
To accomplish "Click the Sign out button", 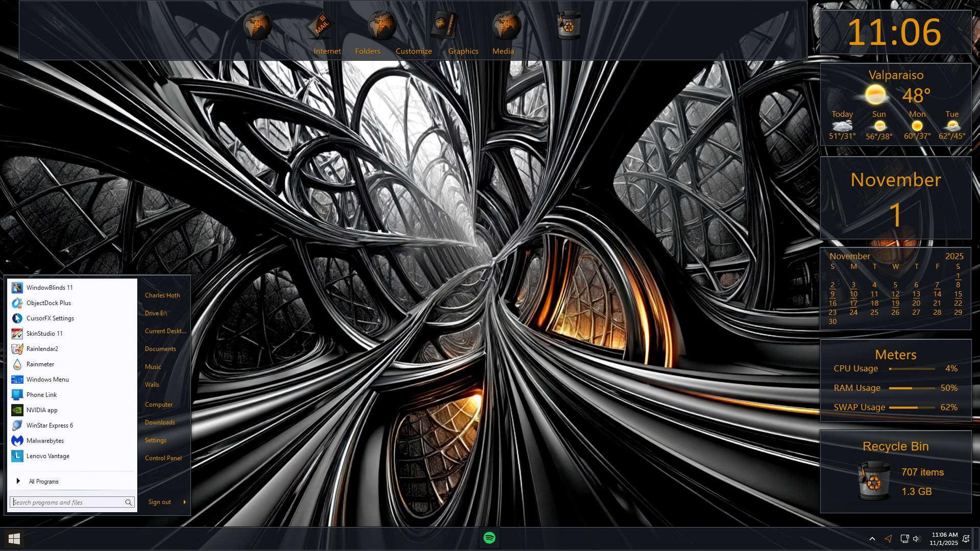I will pyautogui.click(x=159, y=502).
